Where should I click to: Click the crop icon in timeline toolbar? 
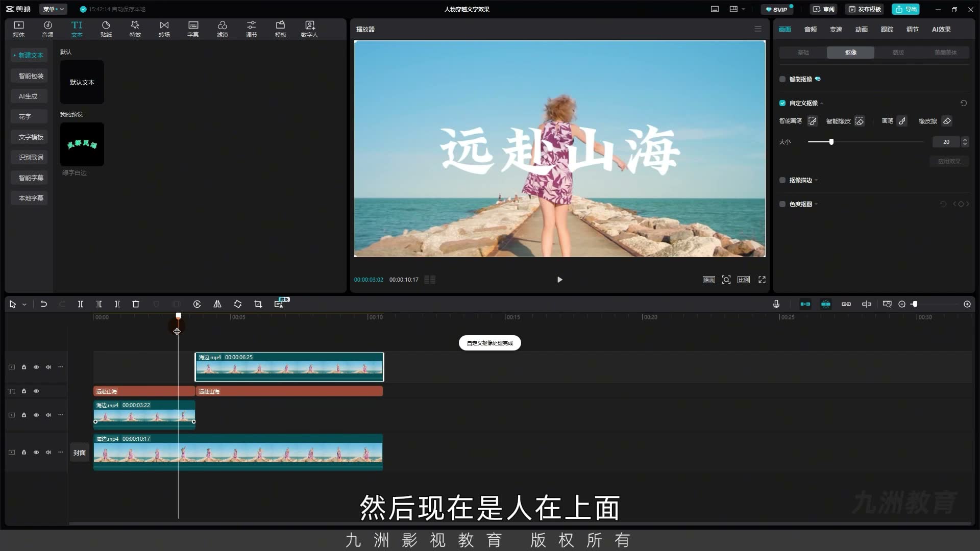coord(258,304)
